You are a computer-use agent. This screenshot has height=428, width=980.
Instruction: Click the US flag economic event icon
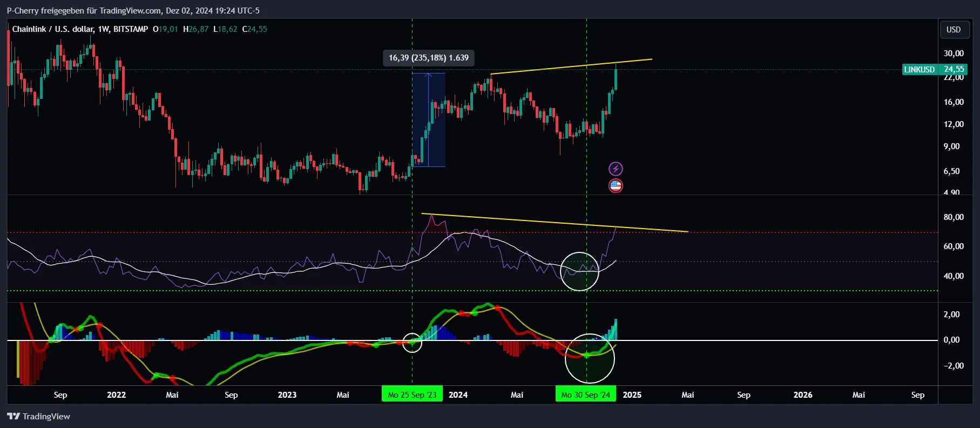(616, 186)
